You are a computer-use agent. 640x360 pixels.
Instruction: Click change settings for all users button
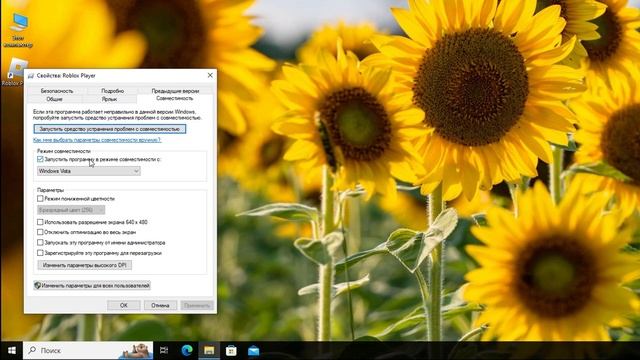[92, 286]
